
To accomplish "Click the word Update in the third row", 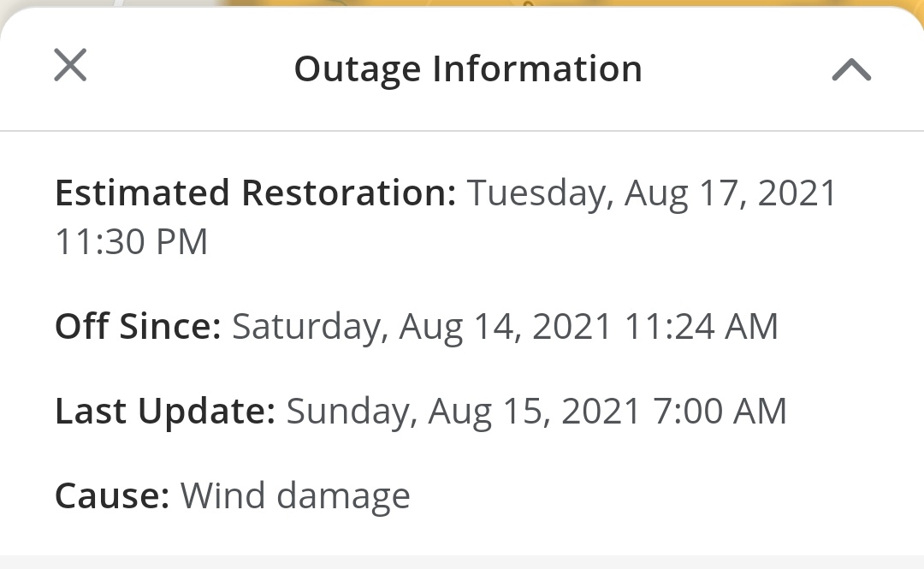I will [206, 412].
